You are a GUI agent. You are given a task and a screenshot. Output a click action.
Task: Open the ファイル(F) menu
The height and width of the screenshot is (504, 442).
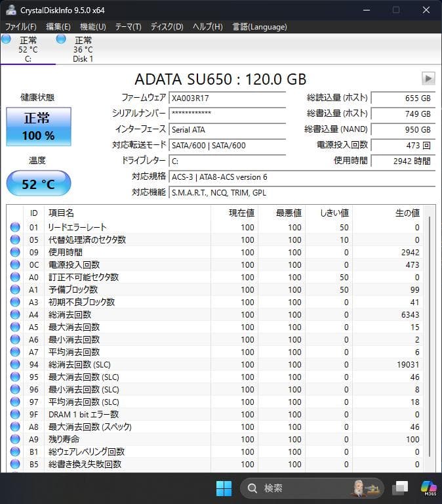[20, 27]
